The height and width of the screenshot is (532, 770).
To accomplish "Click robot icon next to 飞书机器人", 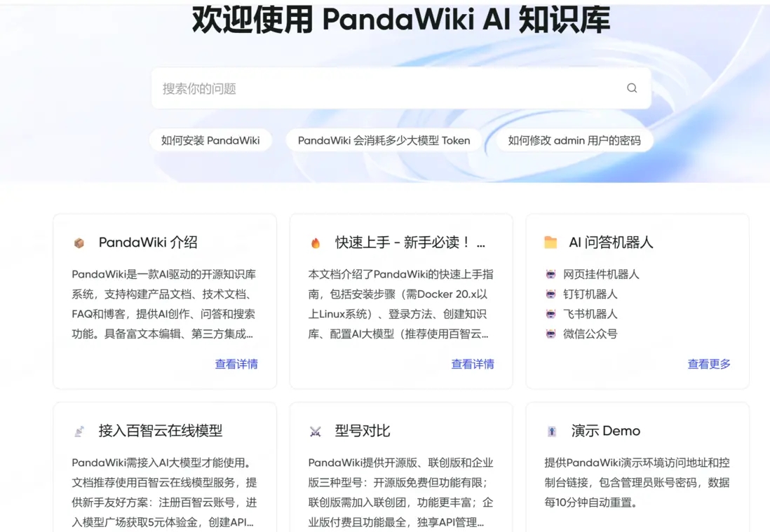I will point(551,314).
